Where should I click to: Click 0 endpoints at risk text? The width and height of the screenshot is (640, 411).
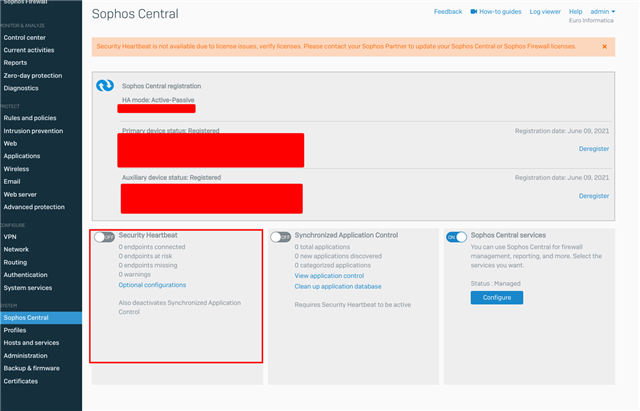[x=145, y=256]
